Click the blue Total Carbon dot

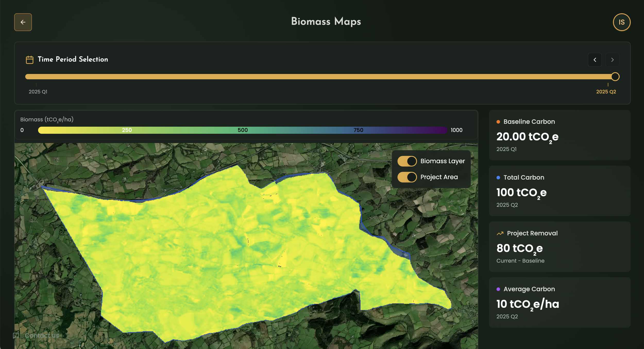(498, 178)
